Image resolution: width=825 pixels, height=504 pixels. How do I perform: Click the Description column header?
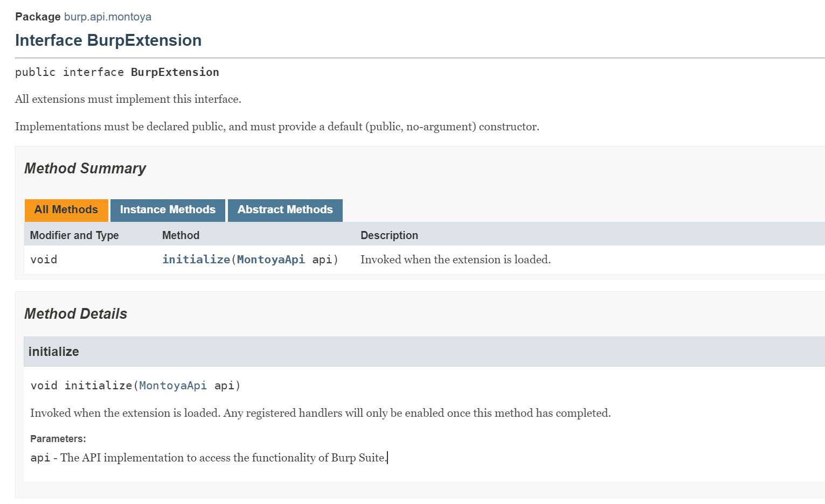click(389, 235)
